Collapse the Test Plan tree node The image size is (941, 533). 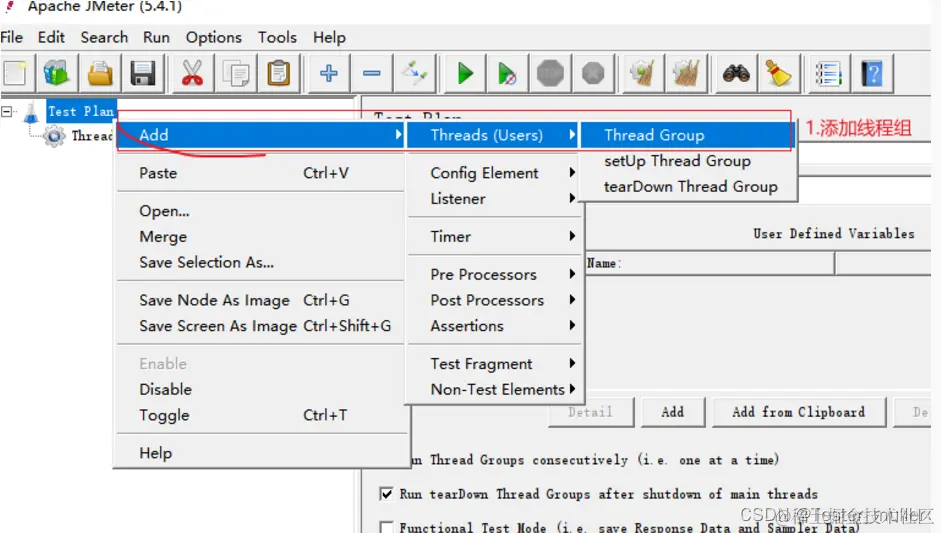[7, 112]
